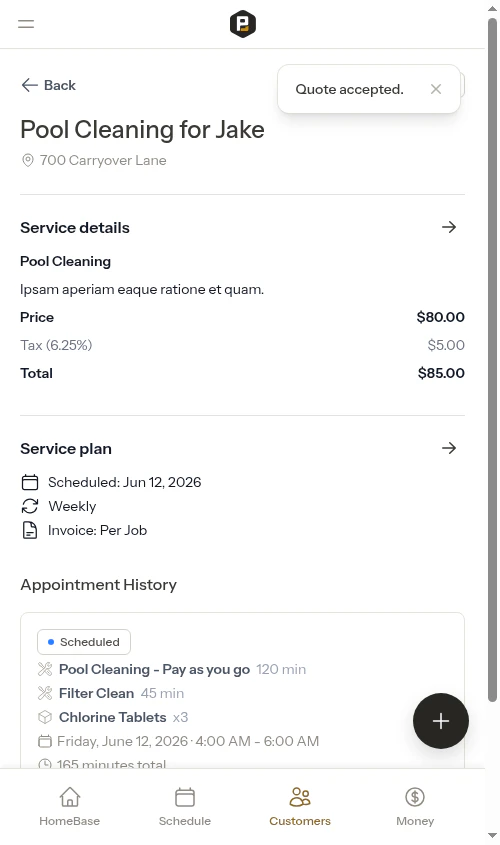This screenshot has width=500, height=845.
Task: Click the calendar icon beside Scheduled date
Action: tap(30, 482)
